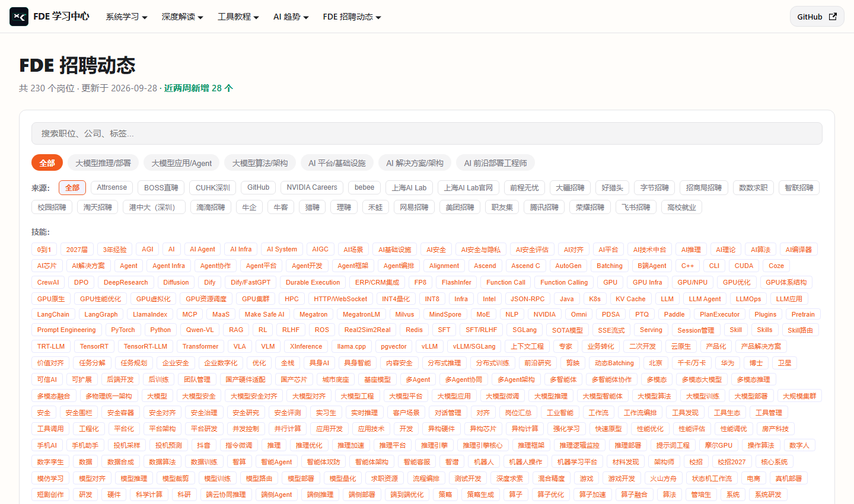The height and width of the screenshot is (504, 854).
Task: Select the vLLM/SGLang skill tag
Action: tap(474, 347)
